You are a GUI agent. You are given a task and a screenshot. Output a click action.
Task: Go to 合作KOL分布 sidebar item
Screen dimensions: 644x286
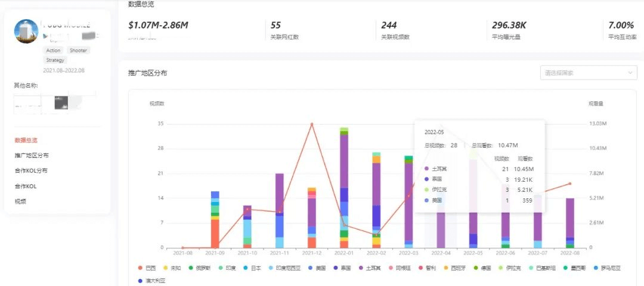[x=30, y=171]
